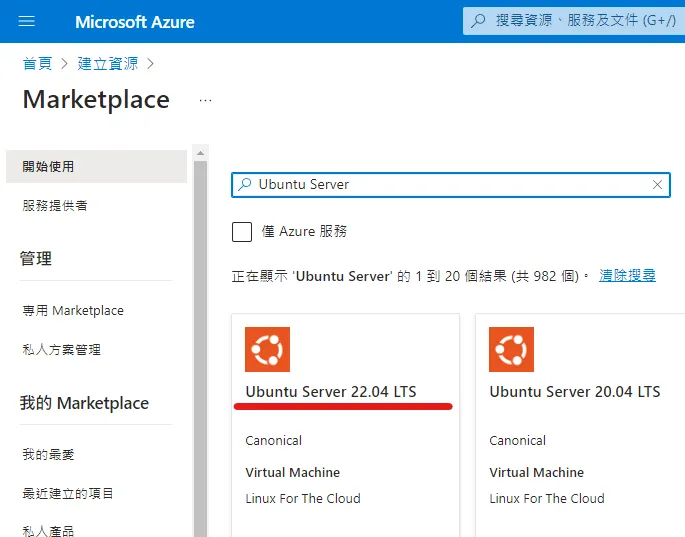Navigate to 建立資源 breadcrumb

coord(106,64)
